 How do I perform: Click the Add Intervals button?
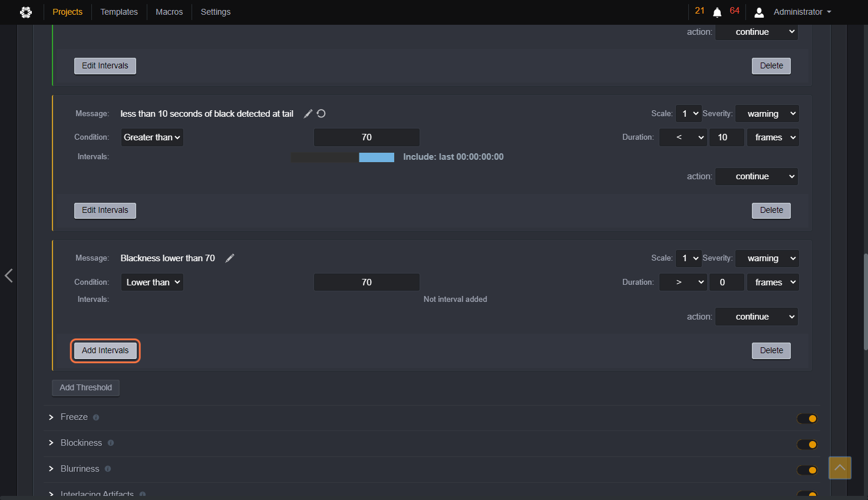pos(105,351)
